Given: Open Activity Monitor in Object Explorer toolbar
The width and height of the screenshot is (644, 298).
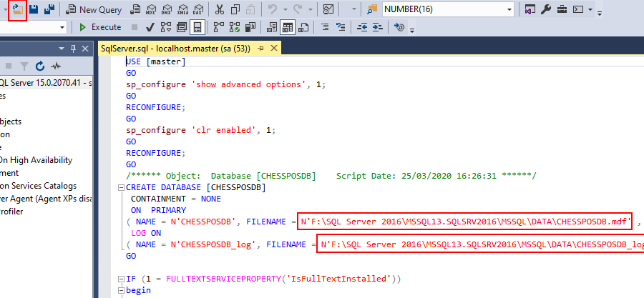Looking at the screenshot, I should coord(55,66).
